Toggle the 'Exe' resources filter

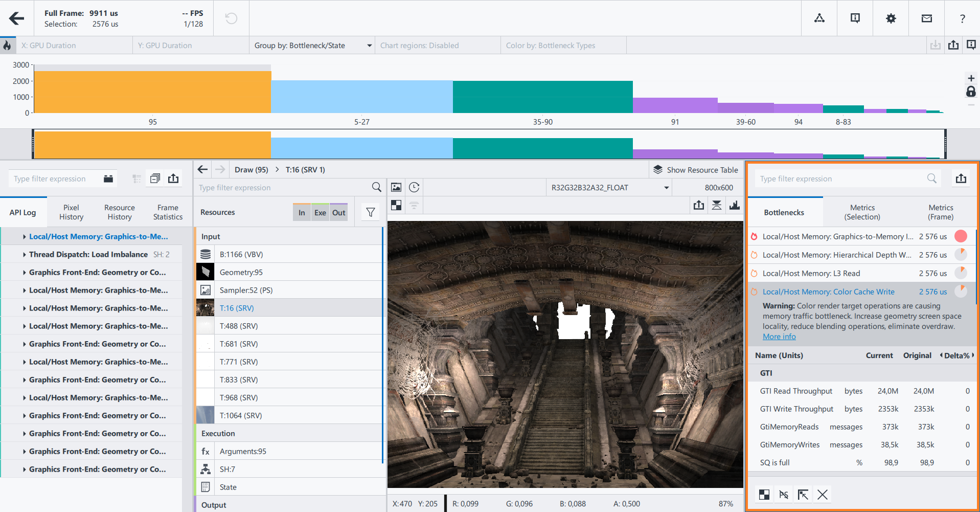pyautogui.click(x=320, y=213)
